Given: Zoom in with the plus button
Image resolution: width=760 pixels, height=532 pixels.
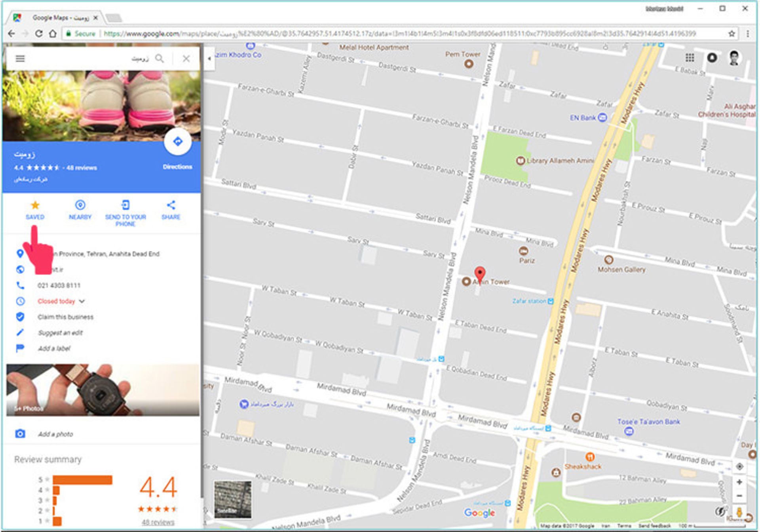Looking at the screenshot, I should click(x=739, y=482).
